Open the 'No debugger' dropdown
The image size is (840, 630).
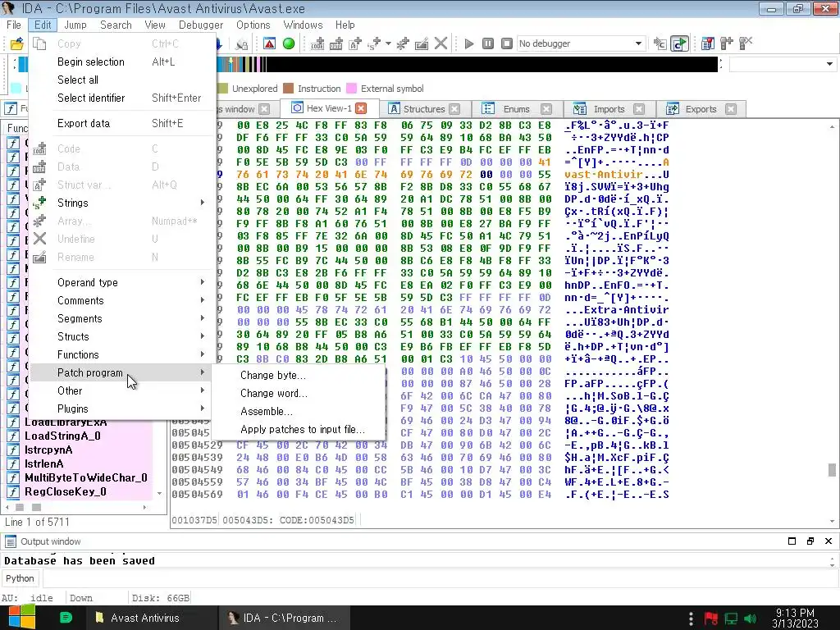pyautogui.click(x=581, y=43)
